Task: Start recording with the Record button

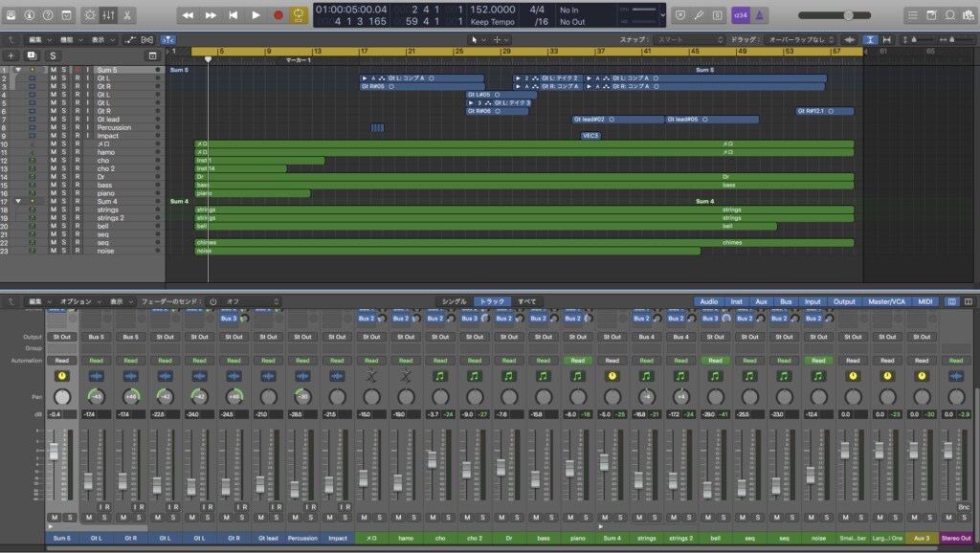Action: click(x=278, y=15)
